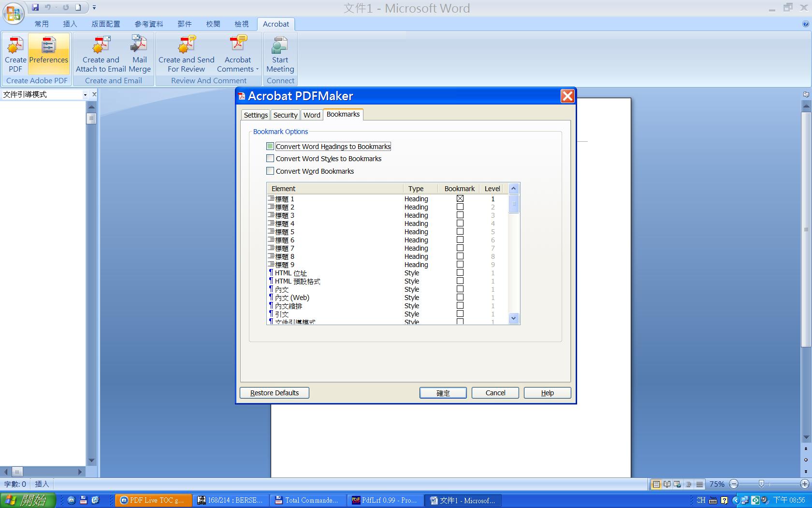Click the word count 字數: 0
Viewport: 812px width, 508px height.
coord(15,484)
